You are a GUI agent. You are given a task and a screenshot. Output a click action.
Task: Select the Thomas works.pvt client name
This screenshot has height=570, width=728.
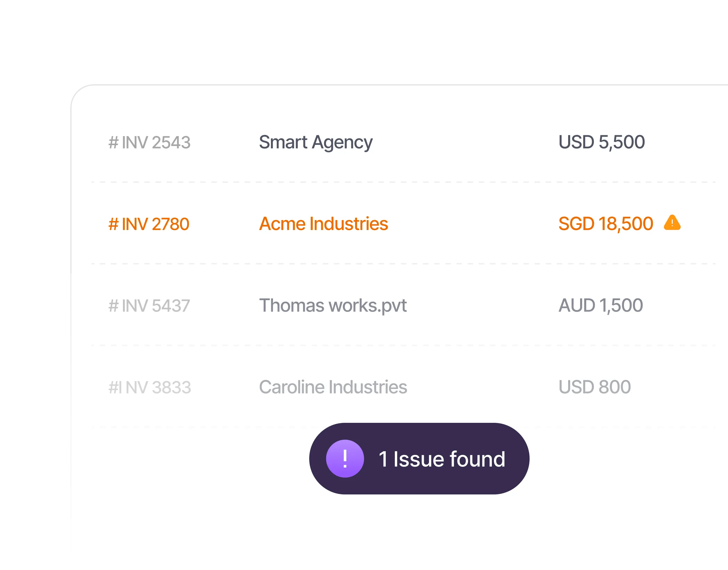click(x=333, y=306)
